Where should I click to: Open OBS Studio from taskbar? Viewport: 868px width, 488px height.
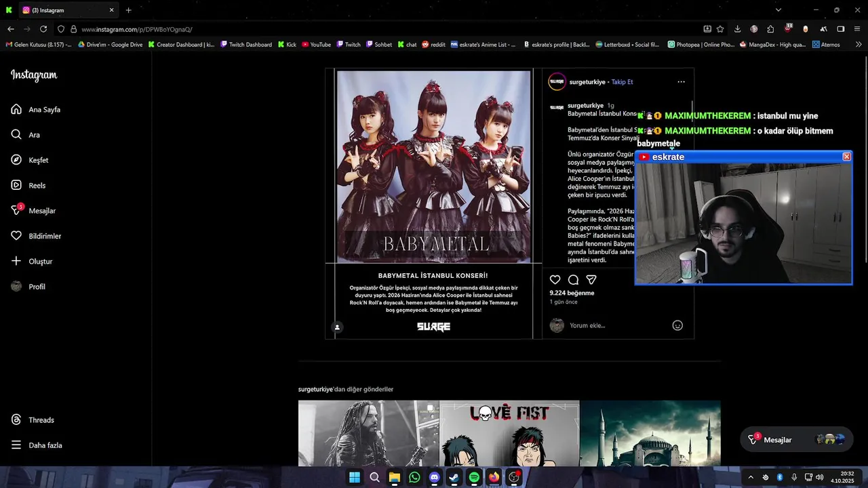click(514, 477)
